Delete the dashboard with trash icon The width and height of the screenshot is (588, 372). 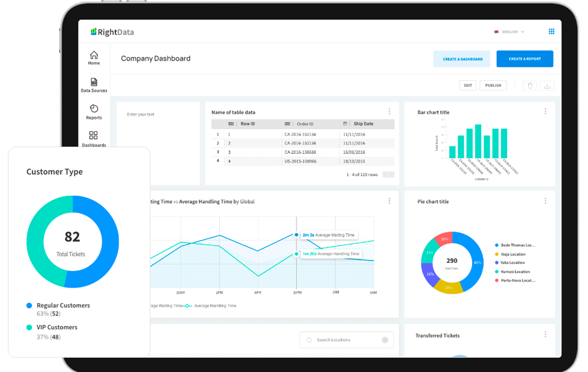530,86
